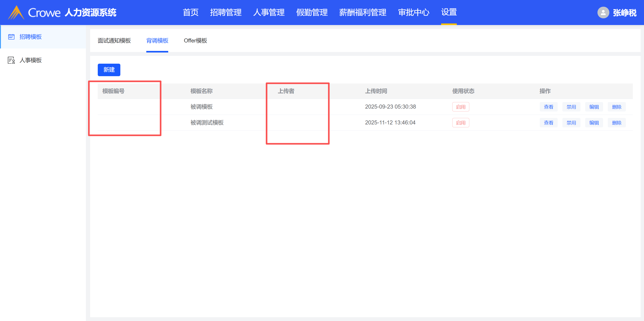
Task: Select 薪酬福利管理 in navigation bar
Action: pos(363,12)
